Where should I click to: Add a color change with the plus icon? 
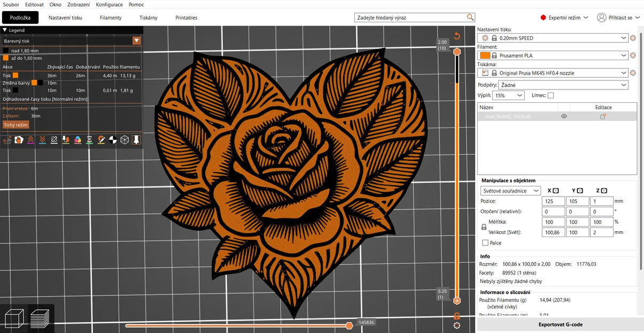(456, 300)
